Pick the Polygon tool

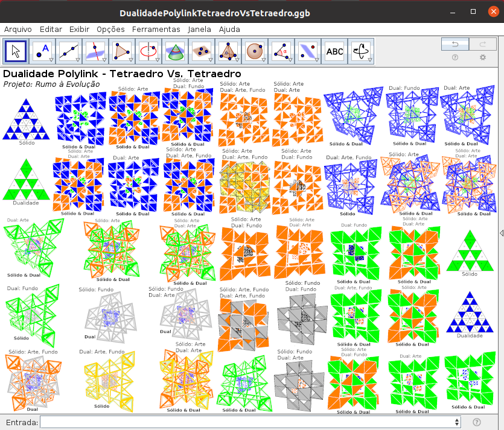click(x=122, y=52)
